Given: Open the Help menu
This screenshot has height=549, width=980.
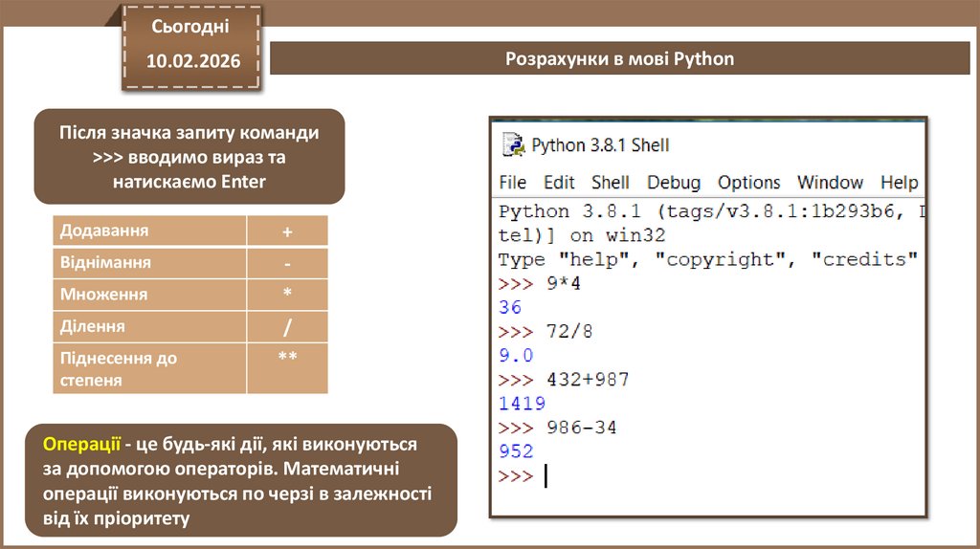Looking at the screenshot, I should point(899,183).
